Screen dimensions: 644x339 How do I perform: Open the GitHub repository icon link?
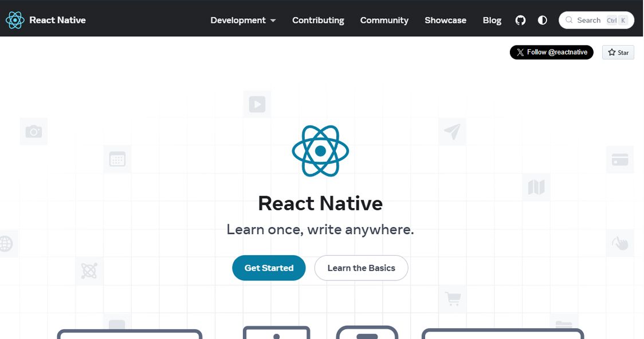pos(520,20)
